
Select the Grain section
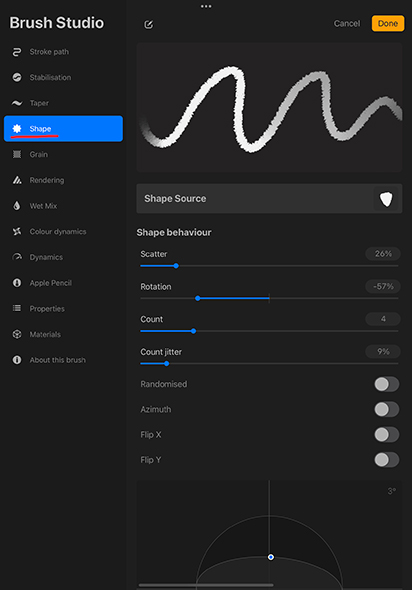pos(63,154)
